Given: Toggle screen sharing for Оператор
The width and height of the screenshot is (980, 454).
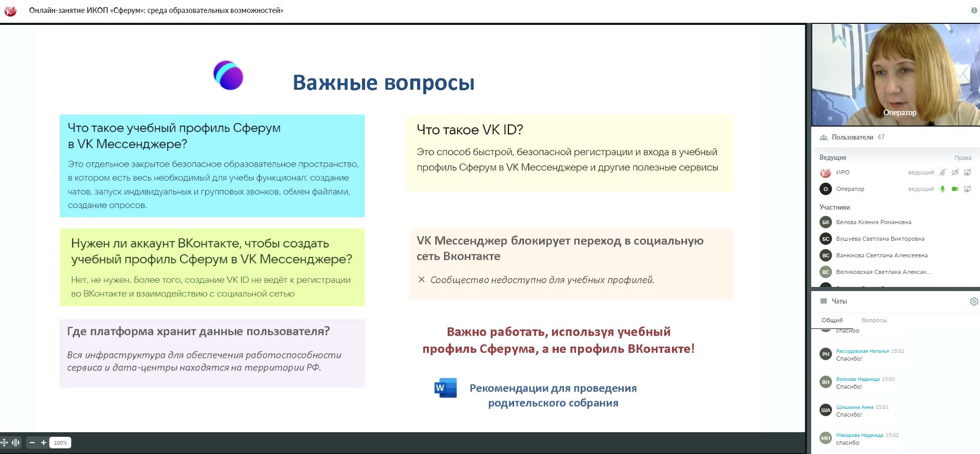Looking at the screenshot, I should point(968,189).
